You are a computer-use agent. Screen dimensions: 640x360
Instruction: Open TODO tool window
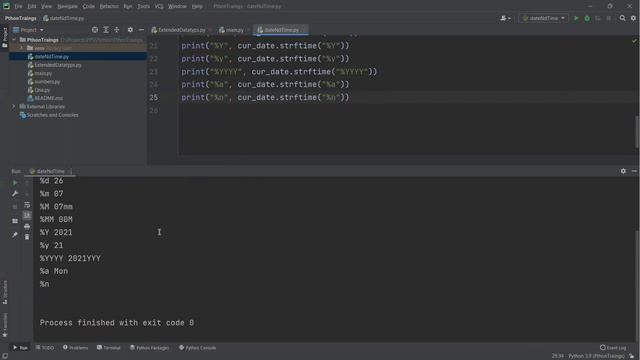[x=45, y=348]
